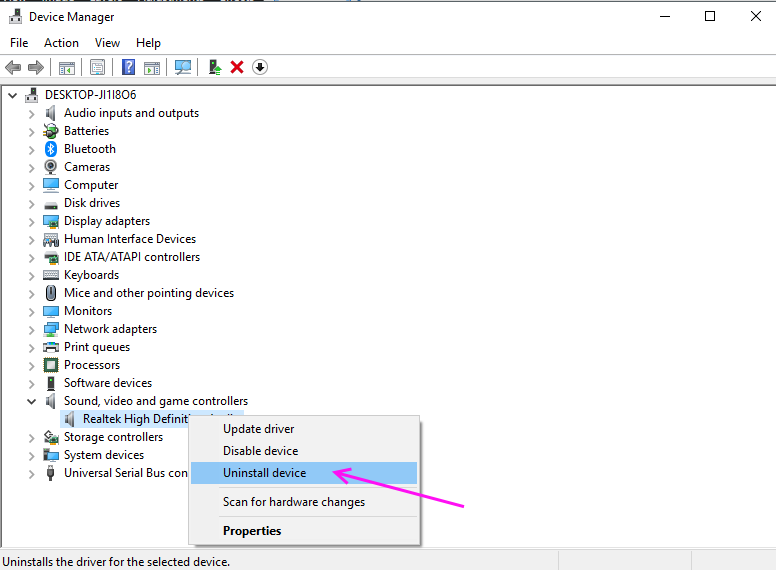The image size is (776, 570).
Task: Choose Scan for hardware changes menu entry
Action: pyautogui.click(x=304, y=502)
